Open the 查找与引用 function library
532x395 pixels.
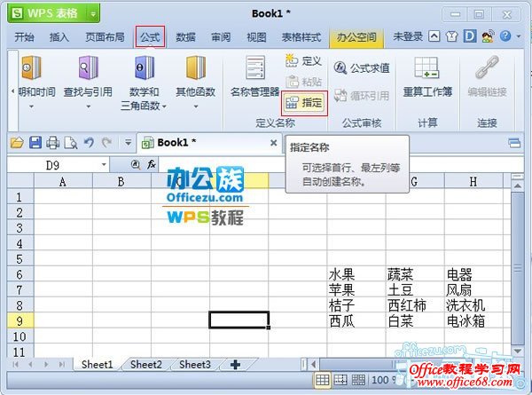tap(88, 83)
